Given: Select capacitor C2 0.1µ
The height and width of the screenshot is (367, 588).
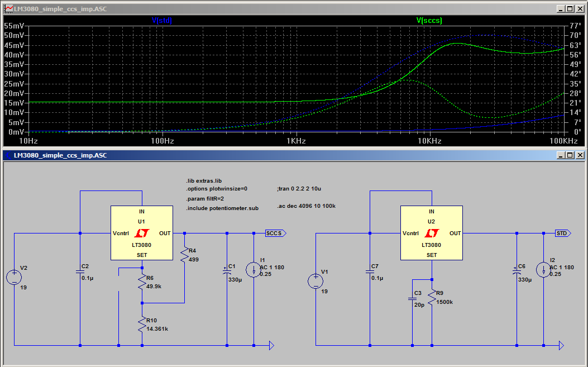Looking at the screenshot, I should (x=80, y=271).
